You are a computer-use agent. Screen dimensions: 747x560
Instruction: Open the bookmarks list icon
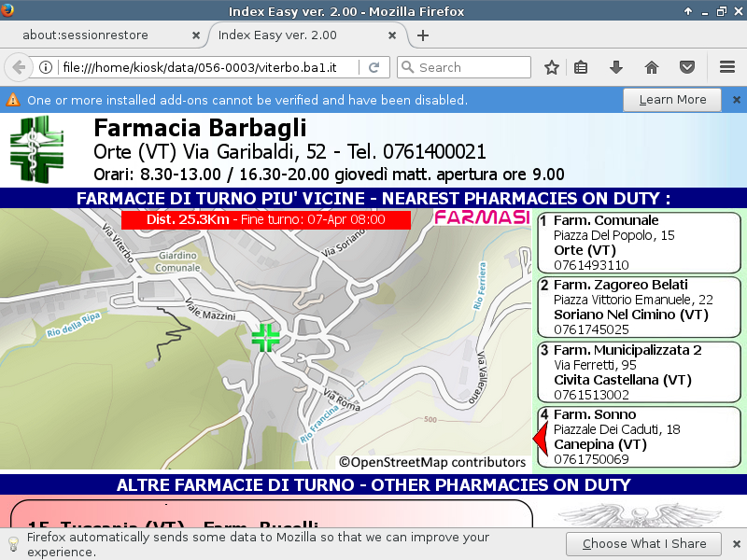(581, 67)
